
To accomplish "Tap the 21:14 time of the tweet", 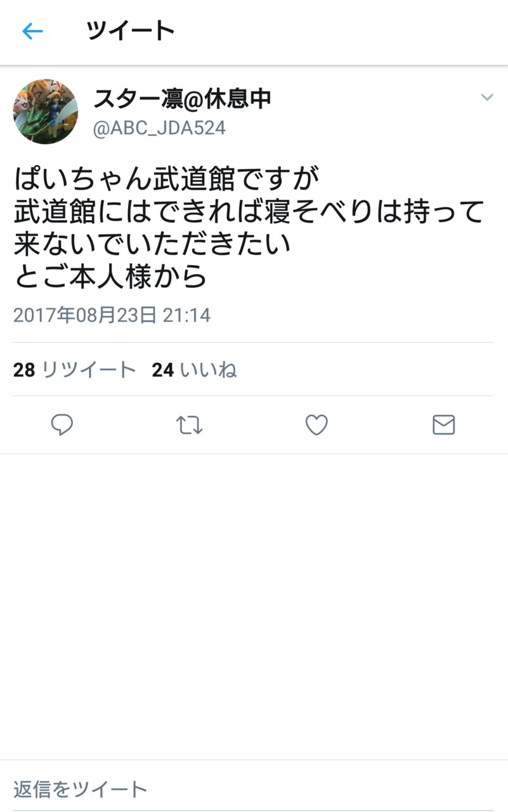I will pos(186,315).
